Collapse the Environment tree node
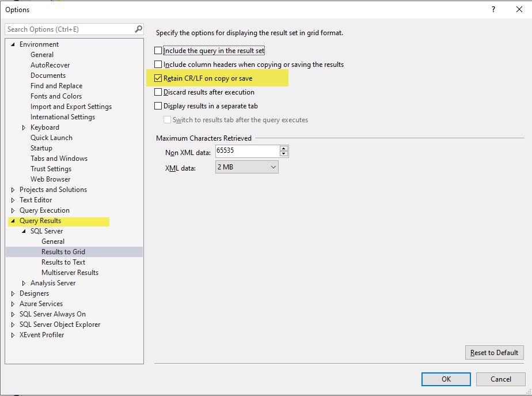 (13, 44)
